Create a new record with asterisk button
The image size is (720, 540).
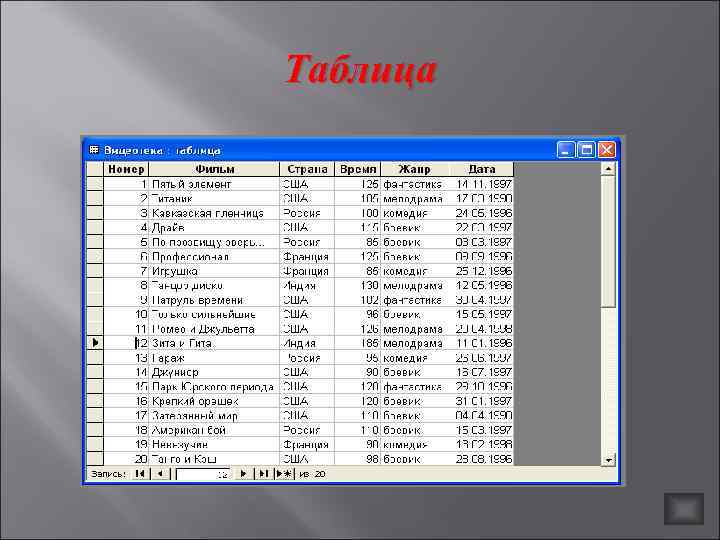point(284,473)
